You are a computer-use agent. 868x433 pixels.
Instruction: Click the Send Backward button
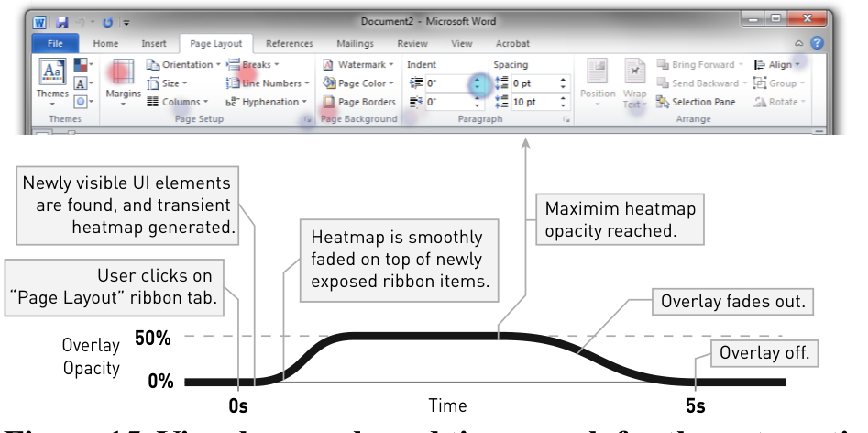pos(702,83)
